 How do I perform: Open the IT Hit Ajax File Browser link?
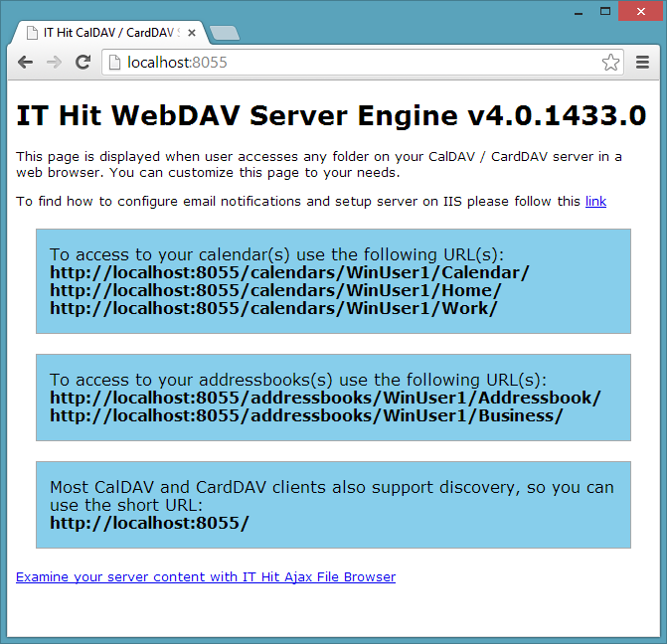tap(206, 576)
